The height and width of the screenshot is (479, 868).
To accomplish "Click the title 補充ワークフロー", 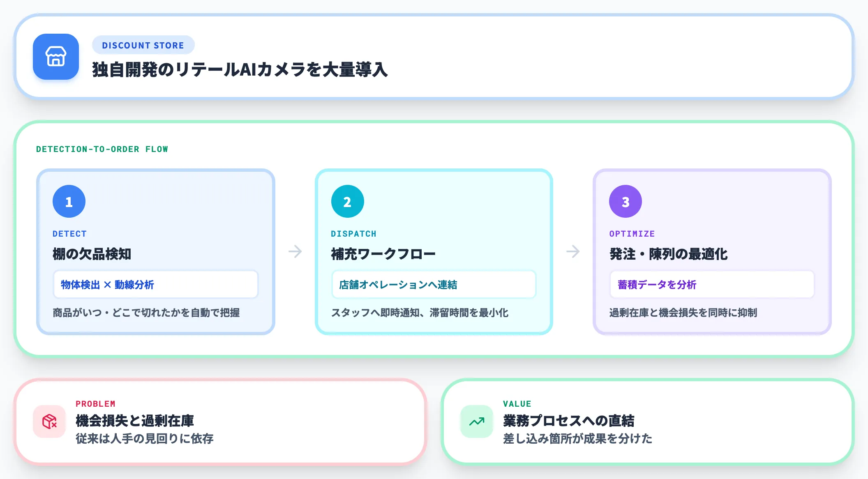I will [383, 254].
